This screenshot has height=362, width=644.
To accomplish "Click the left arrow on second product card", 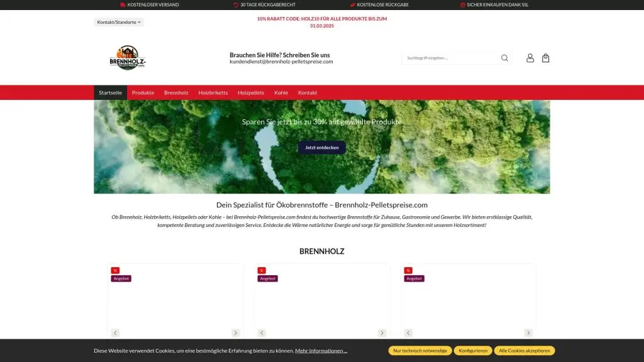I will tap(262, 332).
